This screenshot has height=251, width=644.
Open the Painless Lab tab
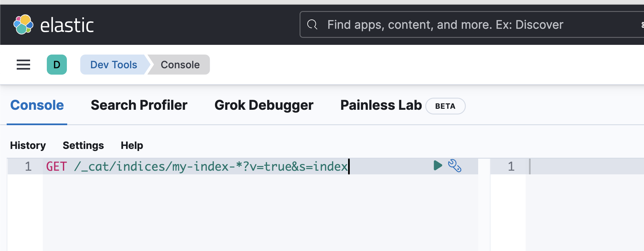[381, 105]
